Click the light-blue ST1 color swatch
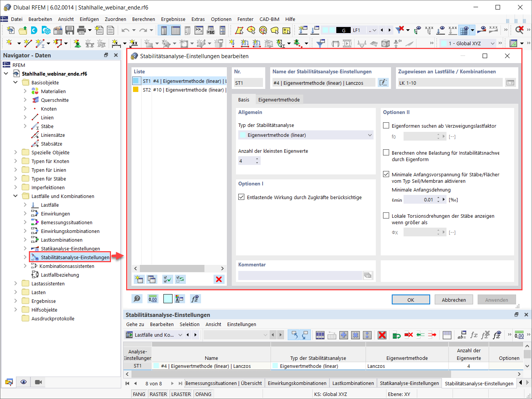 pos(136,81)
